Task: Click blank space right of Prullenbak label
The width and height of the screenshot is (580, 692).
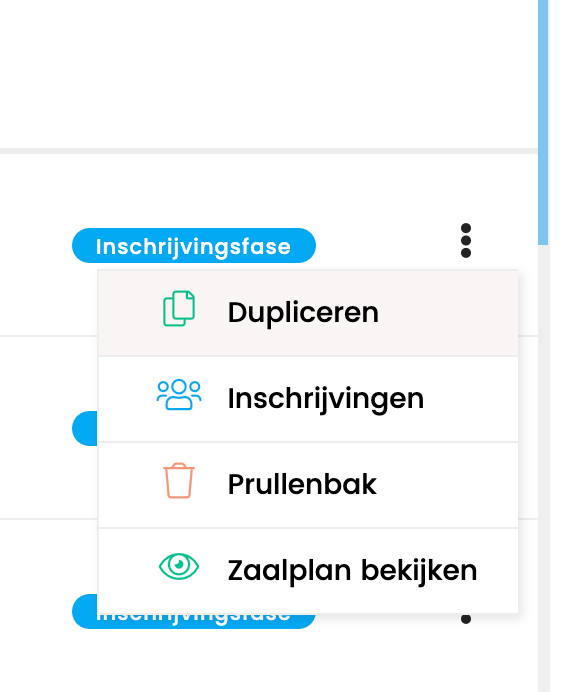Action: tap(446, 485)
